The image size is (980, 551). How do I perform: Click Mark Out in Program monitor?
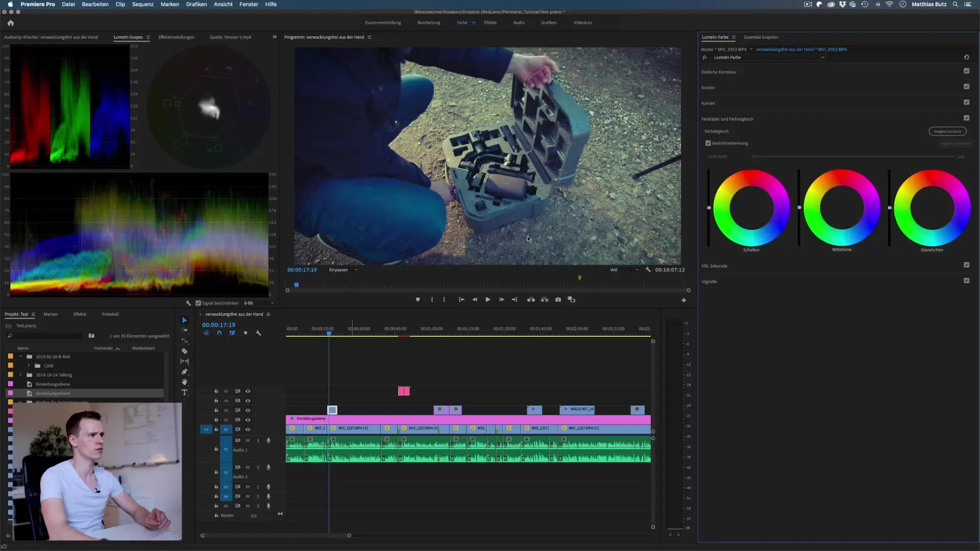[444, 299]
